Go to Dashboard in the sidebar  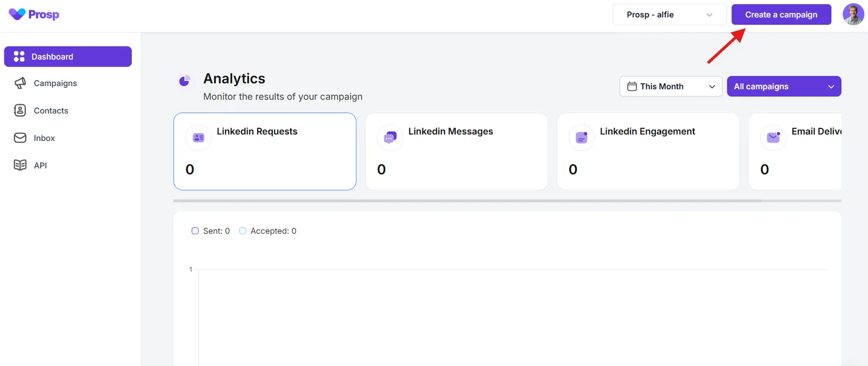(68, 56)
